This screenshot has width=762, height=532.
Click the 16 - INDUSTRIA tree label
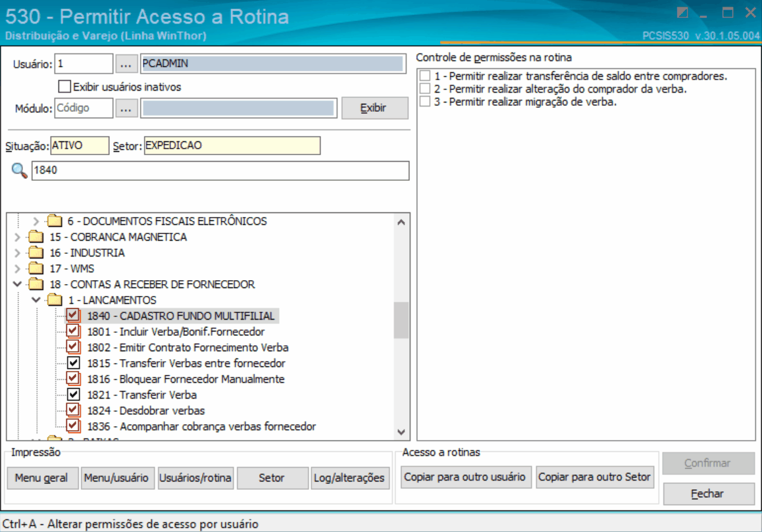click(x=87, y=253)
